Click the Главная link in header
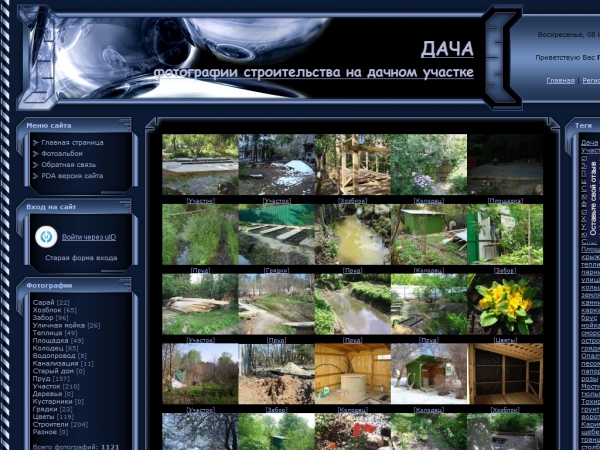The height and width of the screenshot is (450, 600). tap(560, 80)
